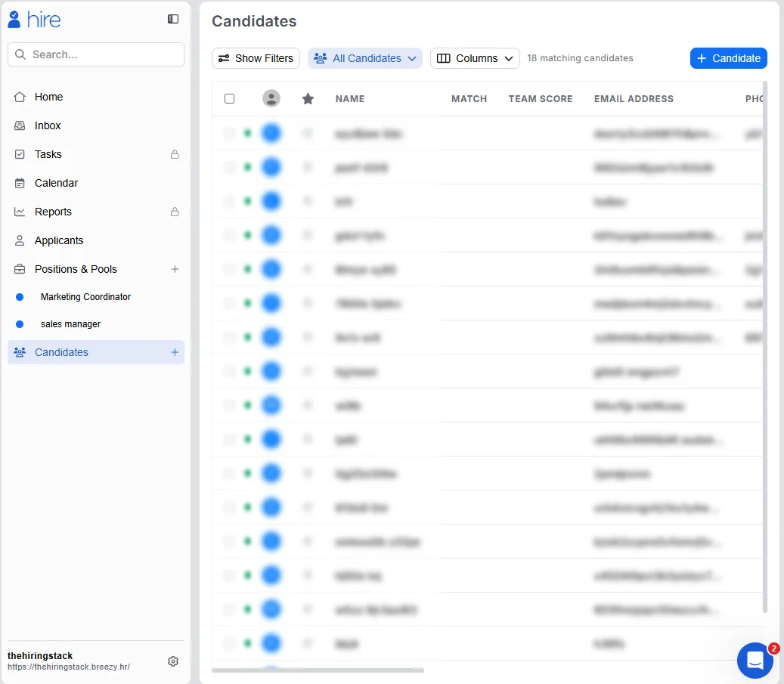The image size is (784, 684).
Task: Open Positions & Pools
Action: pos(76,270)
